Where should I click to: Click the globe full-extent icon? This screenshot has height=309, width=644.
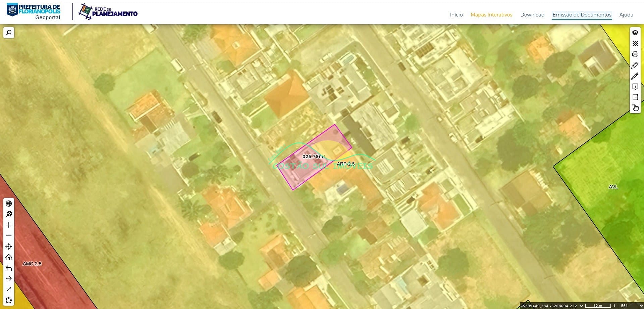pyautogui.click(x=9, y=204)
